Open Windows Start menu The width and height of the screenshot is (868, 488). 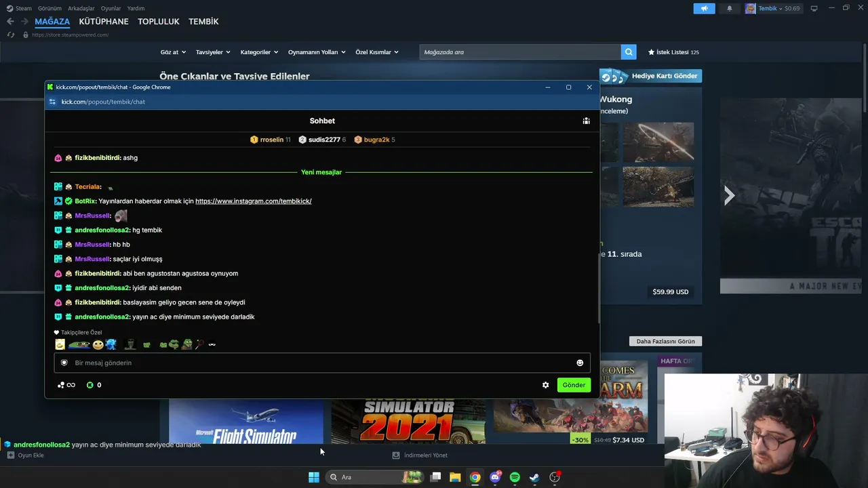click(314, 477)
